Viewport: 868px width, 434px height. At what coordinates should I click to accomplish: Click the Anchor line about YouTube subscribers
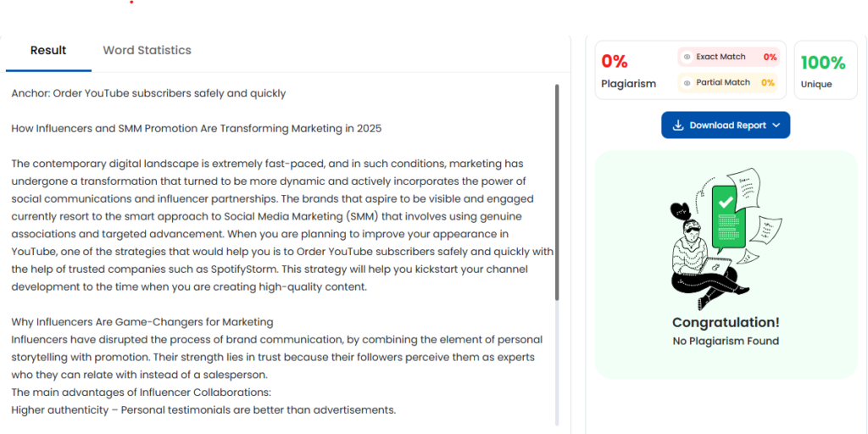click(149, 93)
